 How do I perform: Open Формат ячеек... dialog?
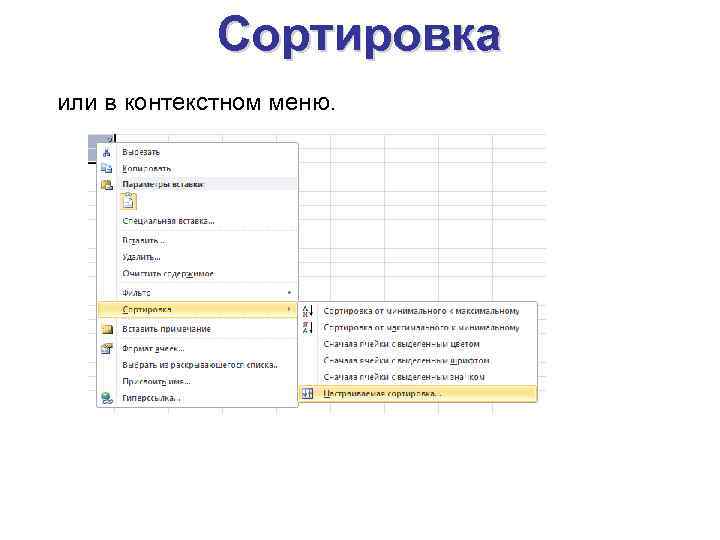coord(153,349)
